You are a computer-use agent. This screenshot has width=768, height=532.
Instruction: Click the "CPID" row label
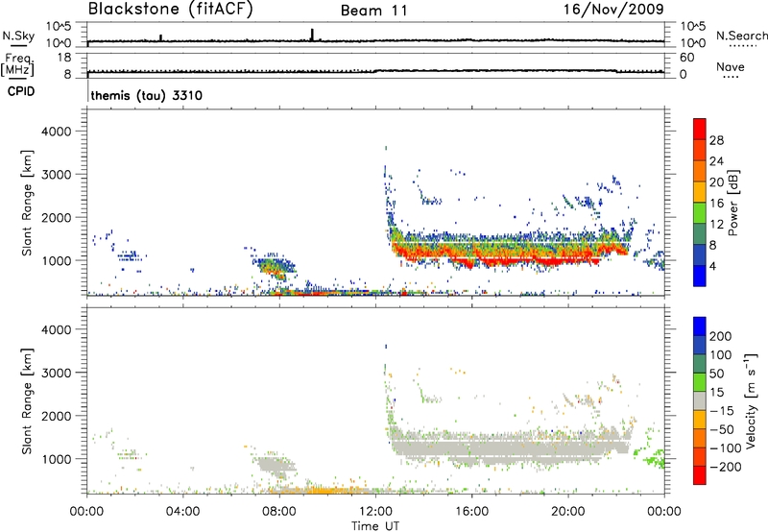click(x=21, y=91)
